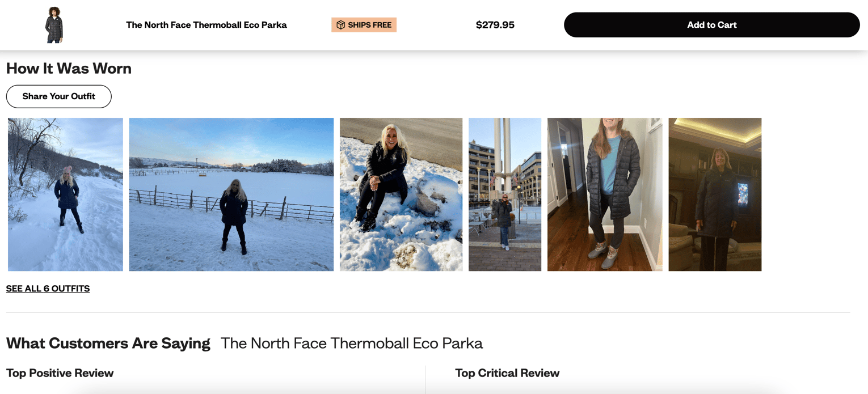Click the product title The North Face Thermoball Eco Parka
Viewport: 868px width, 394px height.
pos(207,24)
